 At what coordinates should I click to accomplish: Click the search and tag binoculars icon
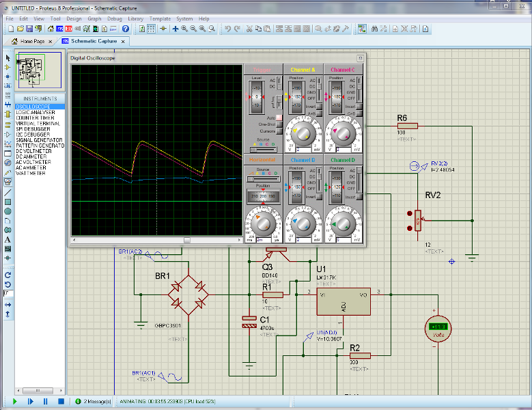374,29
